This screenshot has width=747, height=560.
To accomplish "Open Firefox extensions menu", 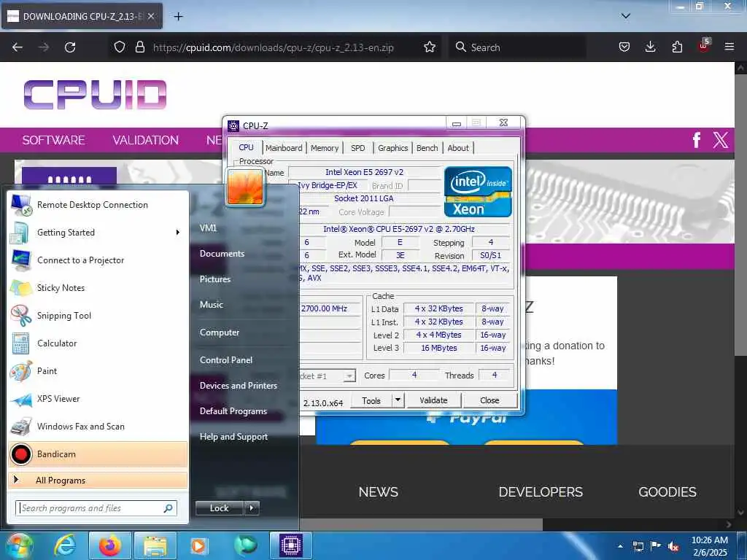I will pyautogui.click(x=677, y=47).
